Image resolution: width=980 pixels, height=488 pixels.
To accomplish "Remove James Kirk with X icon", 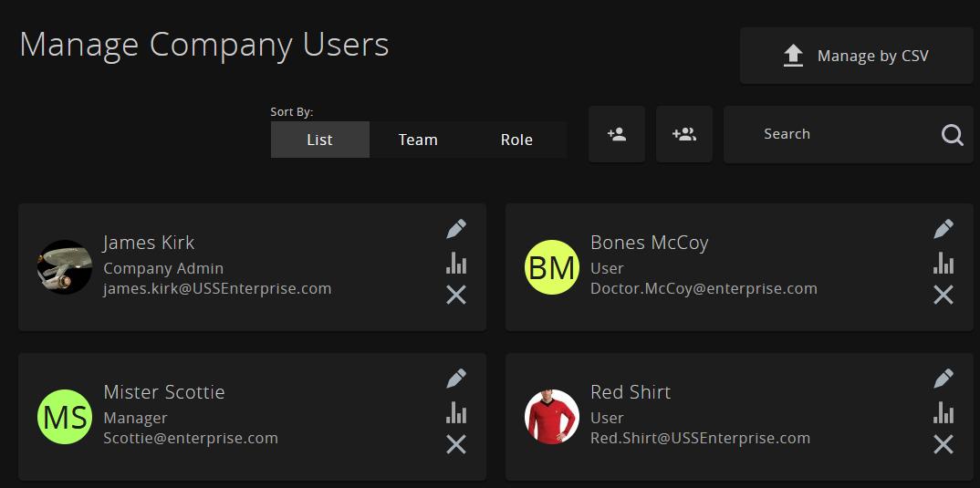I will [456, 295].
